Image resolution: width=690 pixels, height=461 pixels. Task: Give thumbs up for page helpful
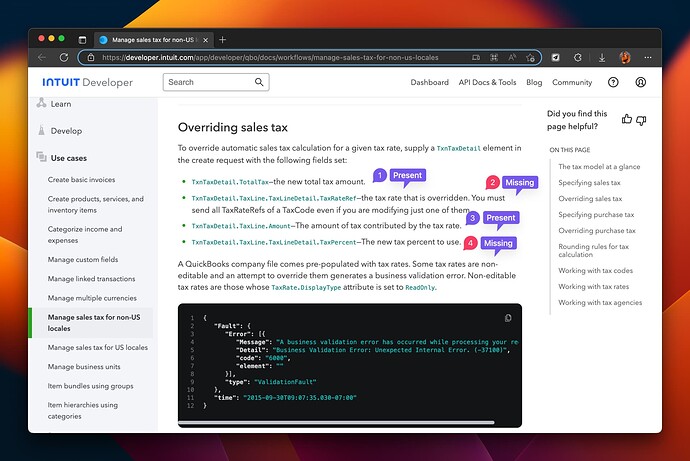(627, 119)
